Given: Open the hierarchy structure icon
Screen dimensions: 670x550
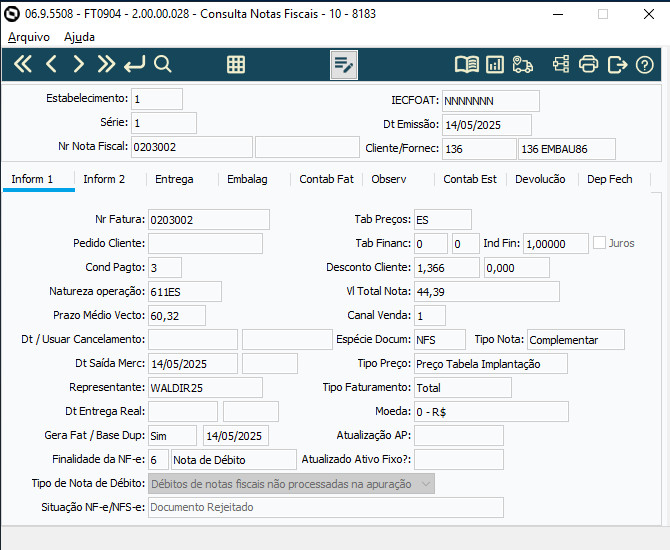Looking at the screenshot, I should [561, 65].
